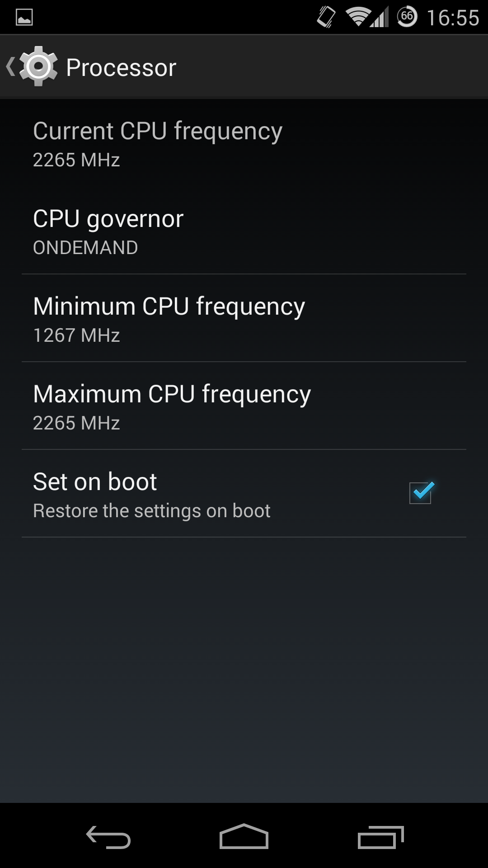Uncheck the Set on boot checkbox
488x868 pixels.
(x=421, y=493)
